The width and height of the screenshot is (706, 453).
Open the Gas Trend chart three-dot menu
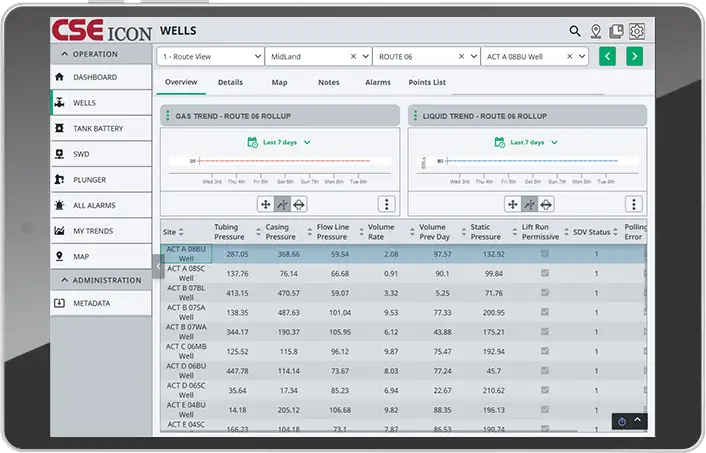[386, 204]
